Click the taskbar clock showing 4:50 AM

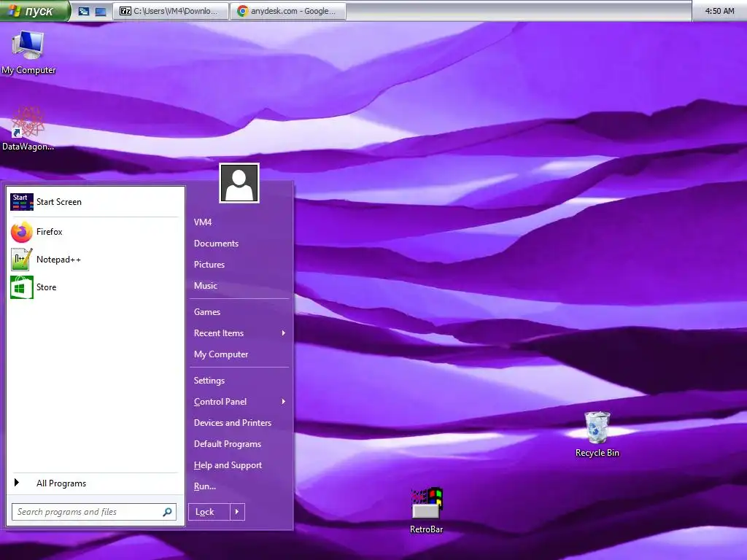tap(719, 10)
